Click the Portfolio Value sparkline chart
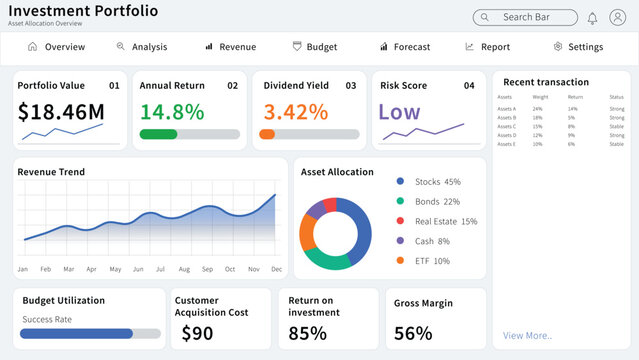This screenshot has width=639, height=360. [x=62, y=132]
